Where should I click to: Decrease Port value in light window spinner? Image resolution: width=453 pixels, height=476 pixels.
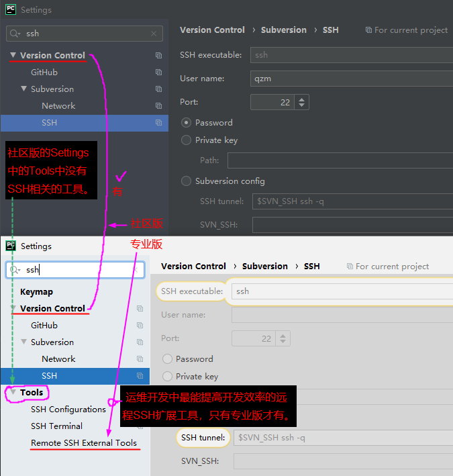[283, 342]
